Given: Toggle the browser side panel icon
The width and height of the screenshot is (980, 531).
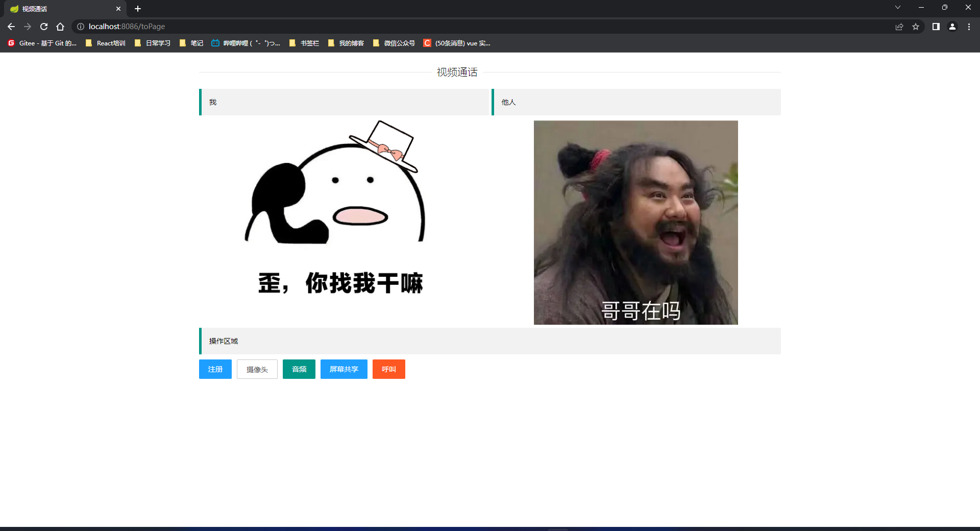Looking at the screenshot, I should coord(936,27).
